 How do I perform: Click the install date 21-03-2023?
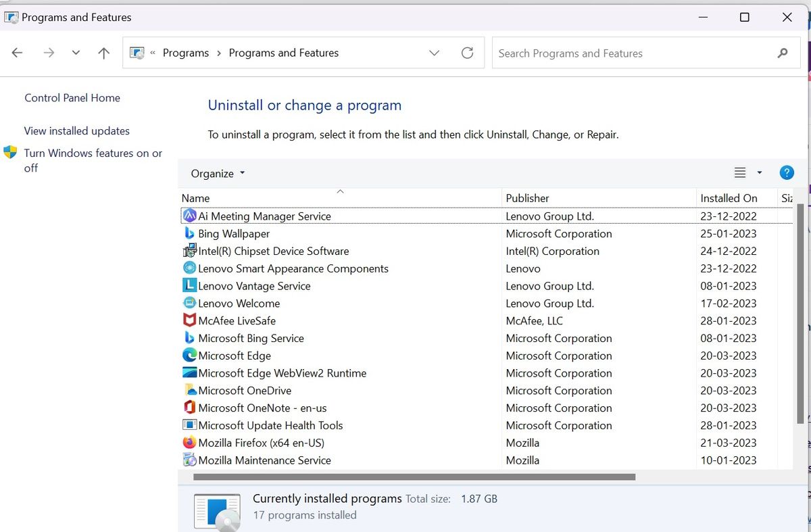pyautogui.click(x=729, y=443)
